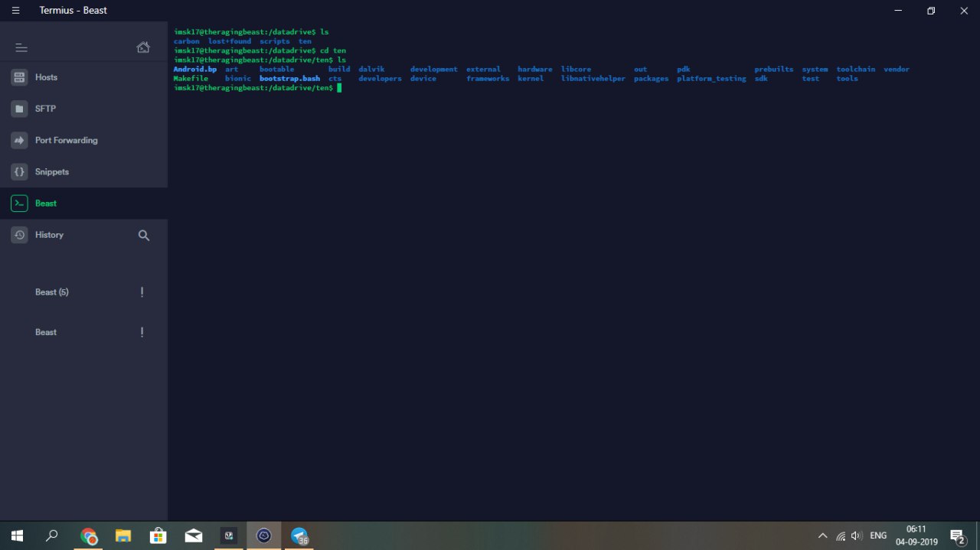The height and width of the screenshot is (550, 980).
Task: Open the Snippets section
Action: click(83, 171)
